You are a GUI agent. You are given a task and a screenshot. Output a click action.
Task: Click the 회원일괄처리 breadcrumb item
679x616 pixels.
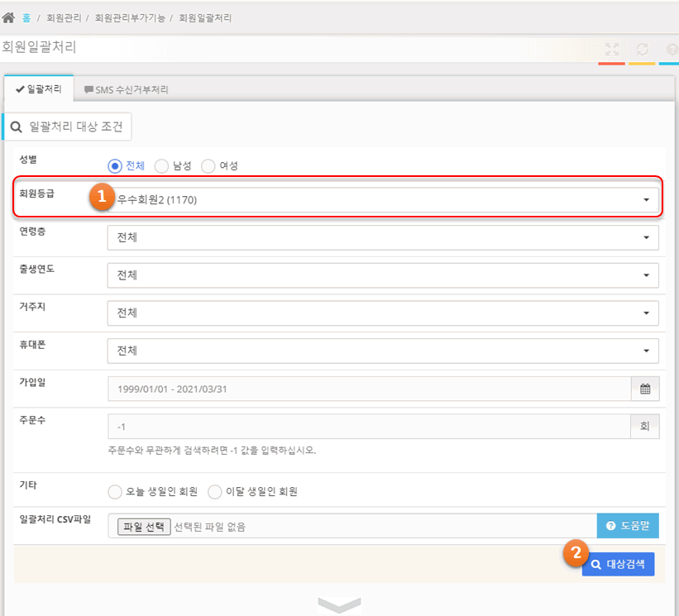click(x=205, y=17)
